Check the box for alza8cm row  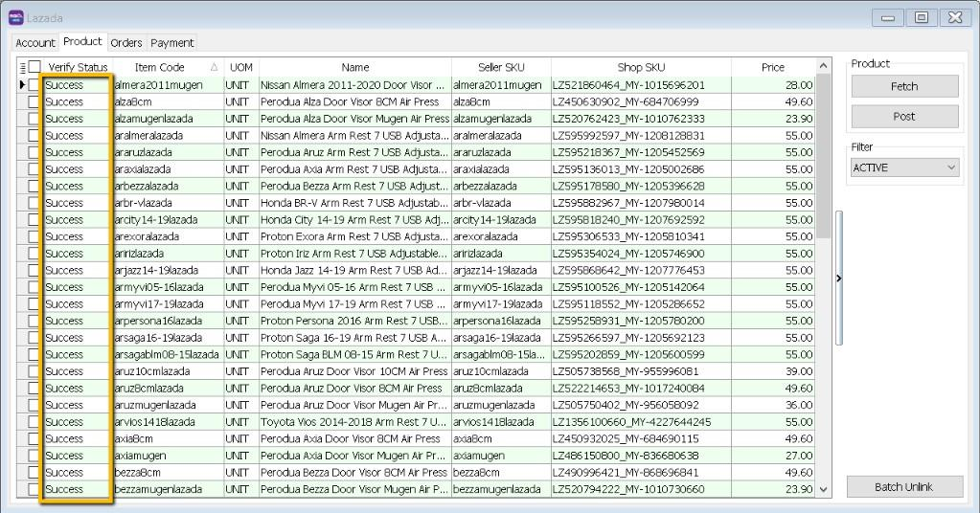pyautogui.click(x=34, y=101)
